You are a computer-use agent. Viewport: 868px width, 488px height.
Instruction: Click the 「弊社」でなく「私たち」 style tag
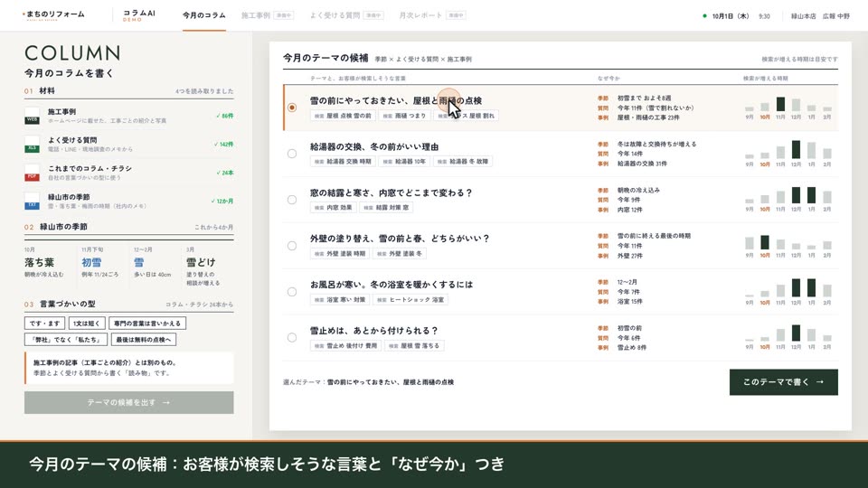click(x=66, y=340)
